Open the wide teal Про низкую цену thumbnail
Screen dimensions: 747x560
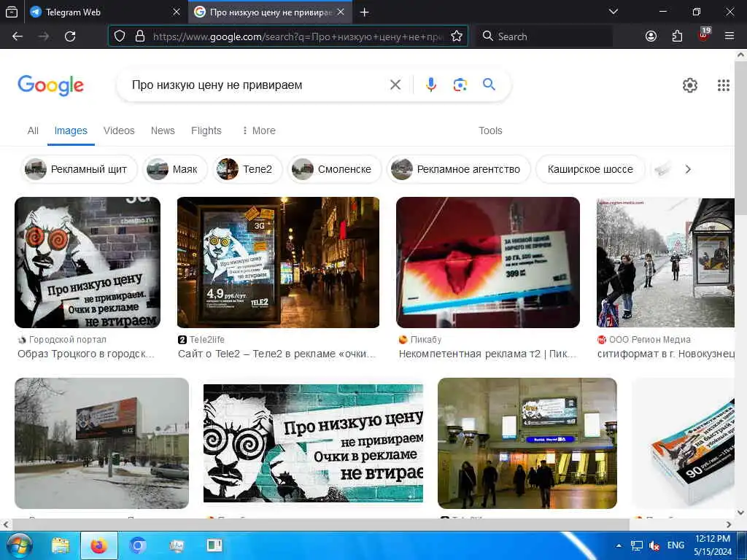(313, 443)
